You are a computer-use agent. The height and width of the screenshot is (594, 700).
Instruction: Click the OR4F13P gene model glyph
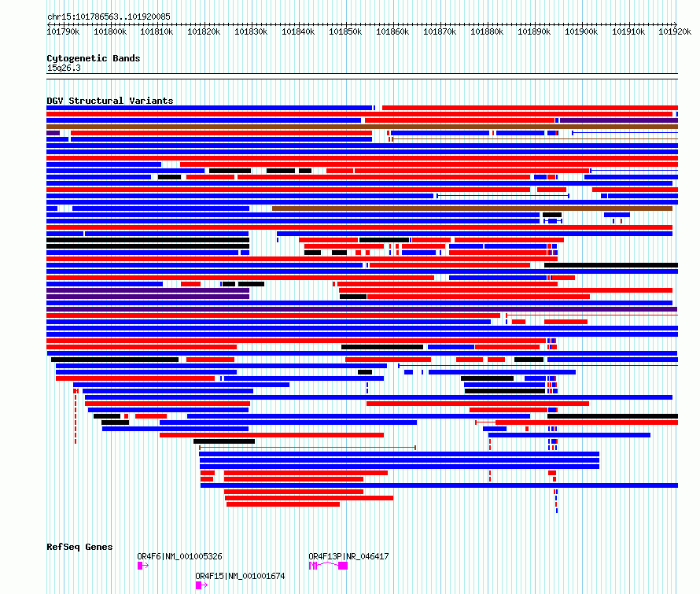328,566
